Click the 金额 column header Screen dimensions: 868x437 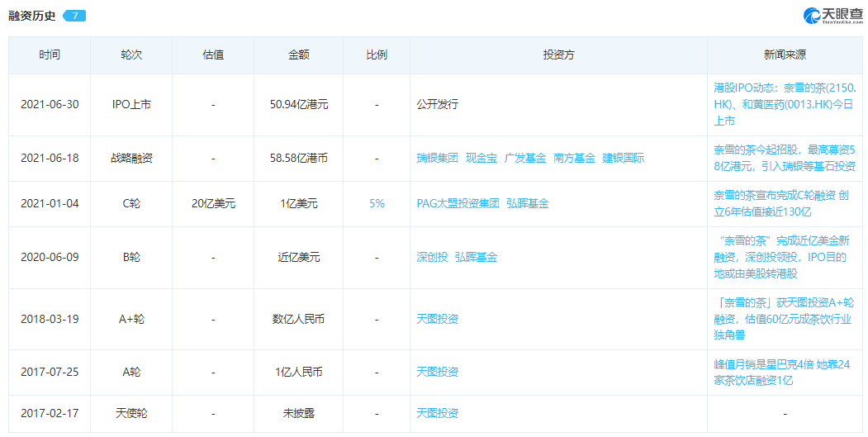click(299, 55)
